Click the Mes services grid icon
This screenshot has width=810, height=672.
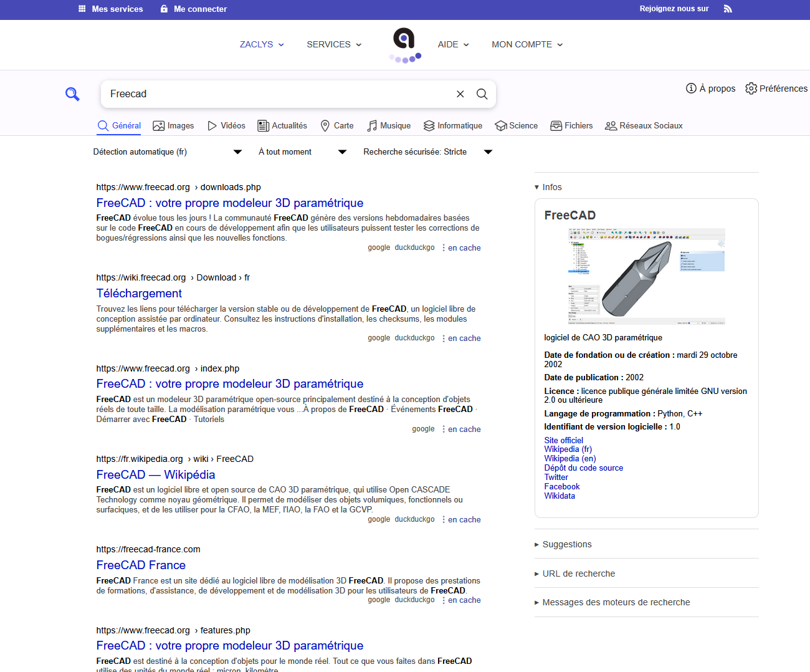[82, 9]
